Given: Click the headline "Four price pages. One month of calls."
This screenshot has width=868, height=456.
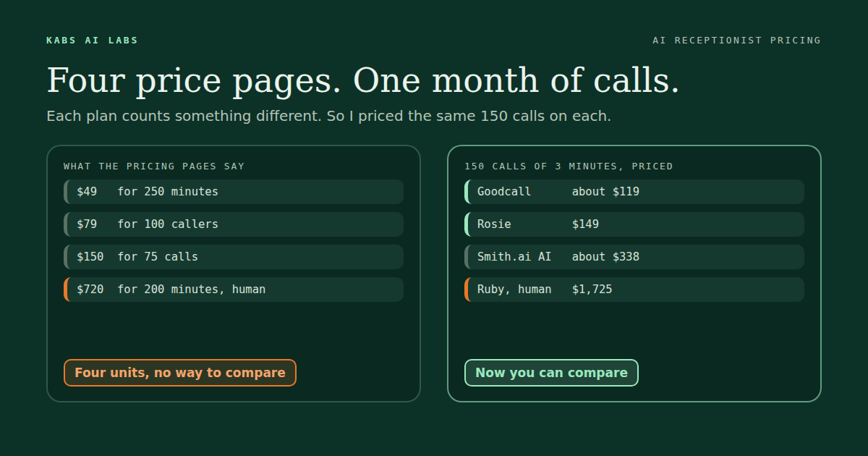Looking at the screenshot, I should 363,80.
